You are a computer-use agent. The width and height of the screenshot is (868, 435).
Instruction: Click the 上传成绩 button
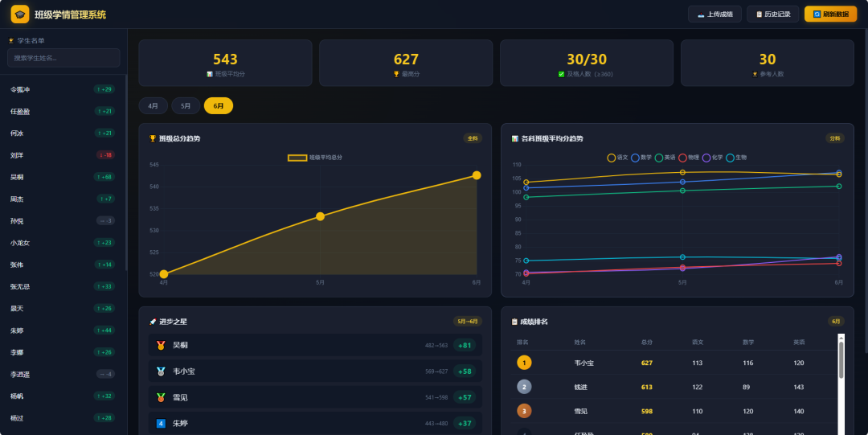click(714, 14)
